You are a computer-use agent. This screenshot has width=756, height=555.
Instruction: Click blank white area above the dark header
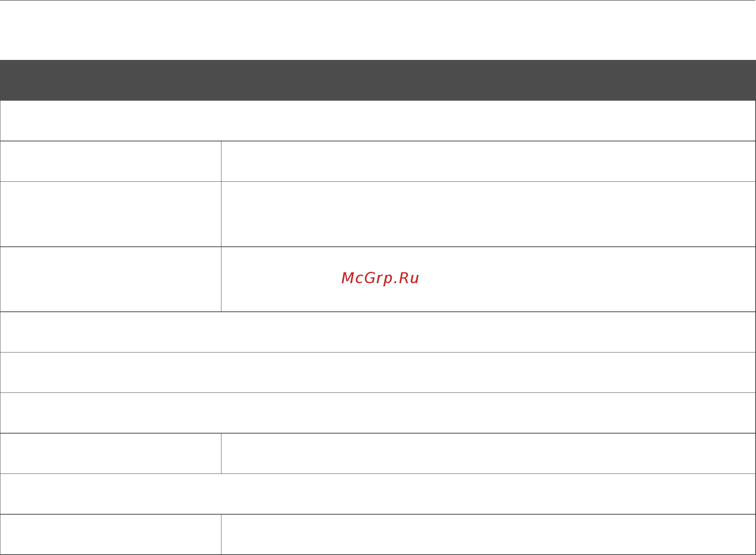tap(378, 30)
